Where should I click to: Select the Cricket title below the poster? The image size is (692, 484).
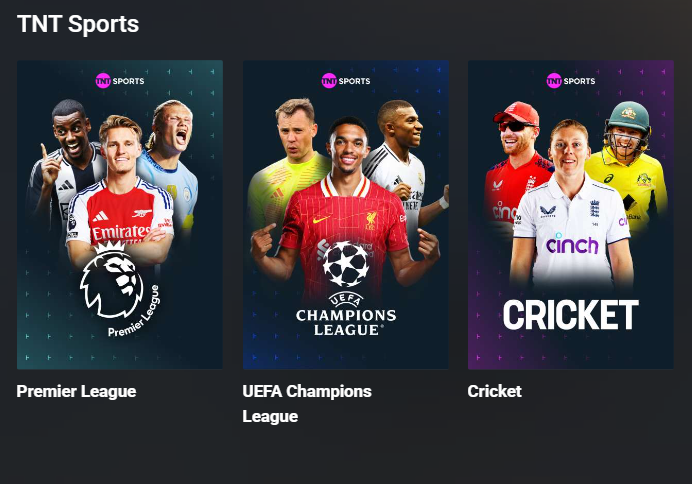point(494,391)
